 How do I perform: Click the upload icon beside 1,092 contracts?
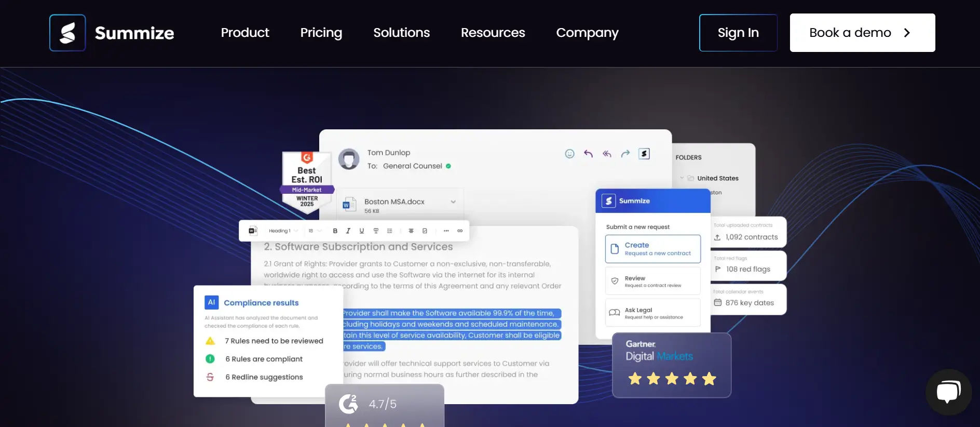pos(717,237)
